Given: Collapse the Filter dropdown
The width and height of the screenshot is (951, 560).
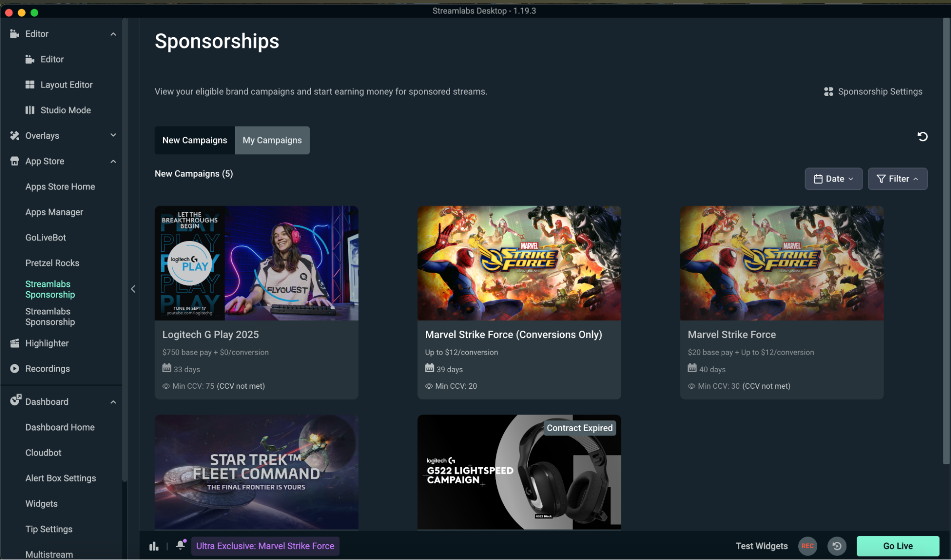Looking at the screenshot, I should tap(897, 178).
